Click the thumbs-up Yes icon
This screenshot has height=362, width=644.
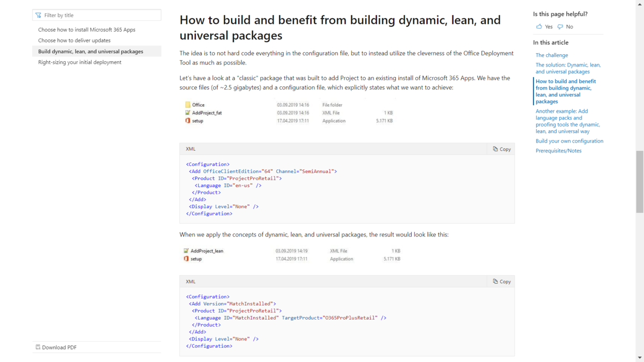click(539, 26)
